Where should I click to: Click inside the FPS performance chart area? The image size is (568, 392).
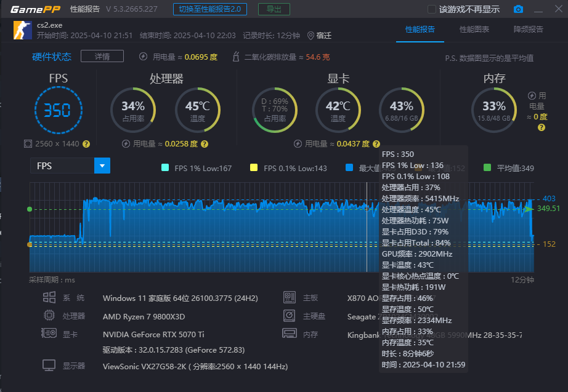pyautogui.click(x=185, y=234)
